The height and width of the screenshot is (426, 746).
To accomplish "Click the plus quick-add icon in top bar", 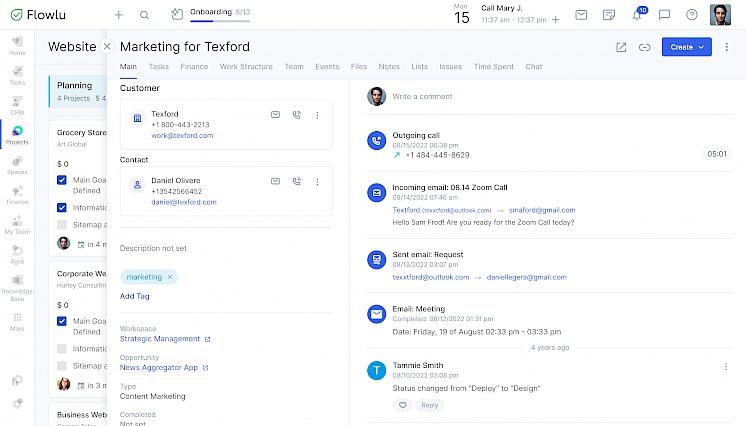I will [118, 15].
